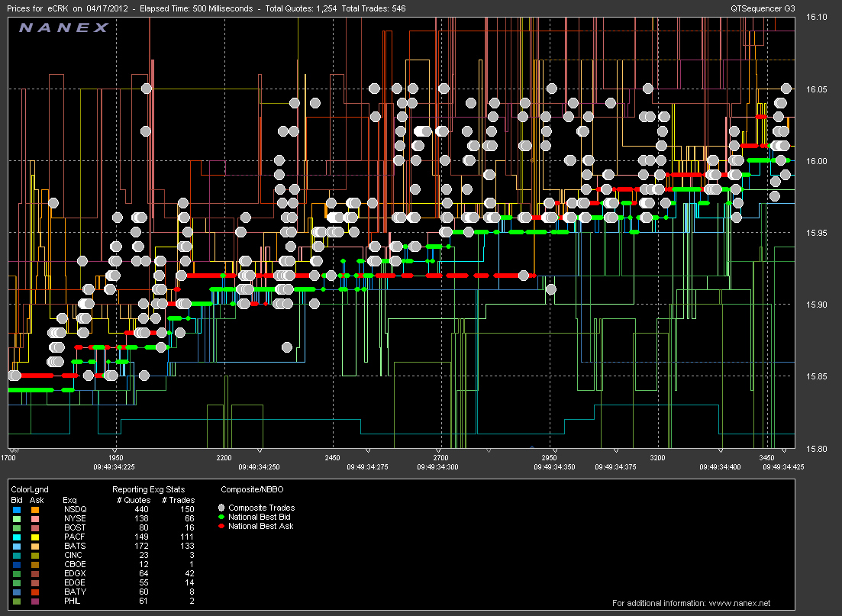Click the 16.00 price axis label
842x616 pixels.
coord(816,161)
